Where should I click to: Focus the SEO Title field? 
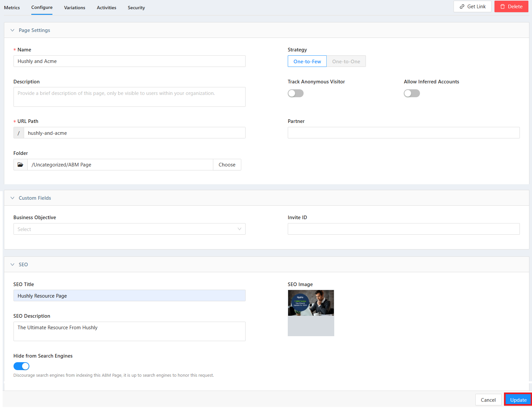pyautogui.click(x=130, y=296)
